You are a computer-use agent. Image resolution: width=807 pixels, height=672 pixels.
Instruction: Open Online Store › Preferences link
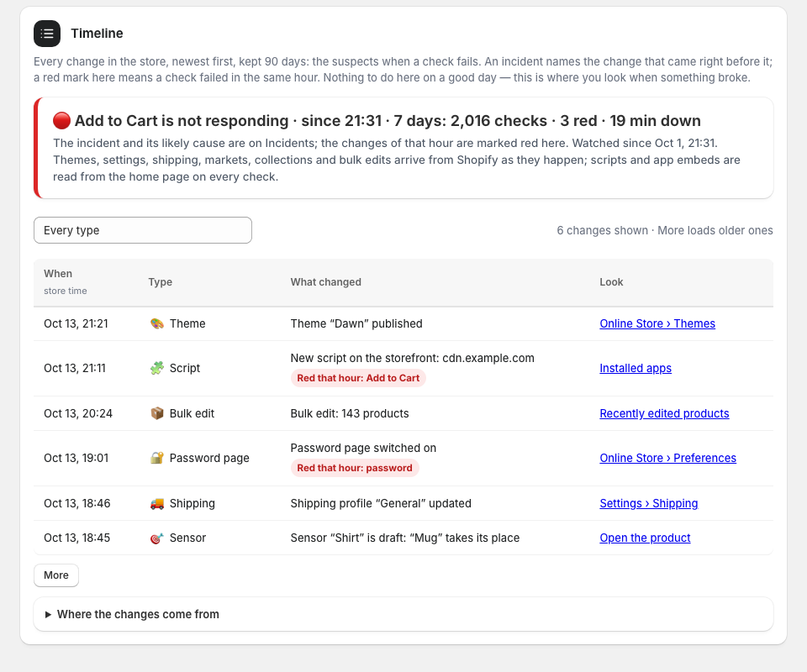[668, 458]
